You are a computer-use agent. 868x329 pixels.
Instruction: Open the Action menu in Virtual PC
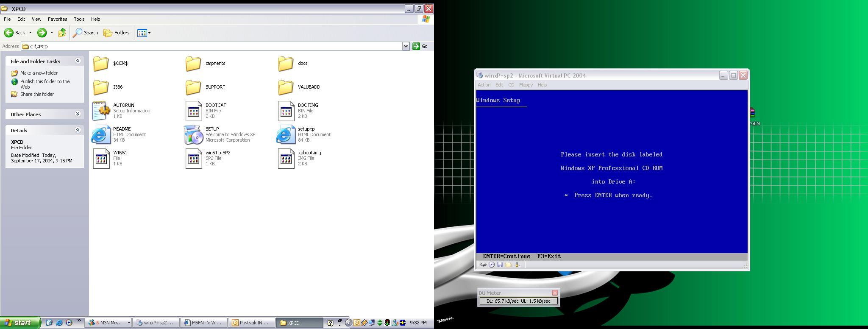[484, 85]
